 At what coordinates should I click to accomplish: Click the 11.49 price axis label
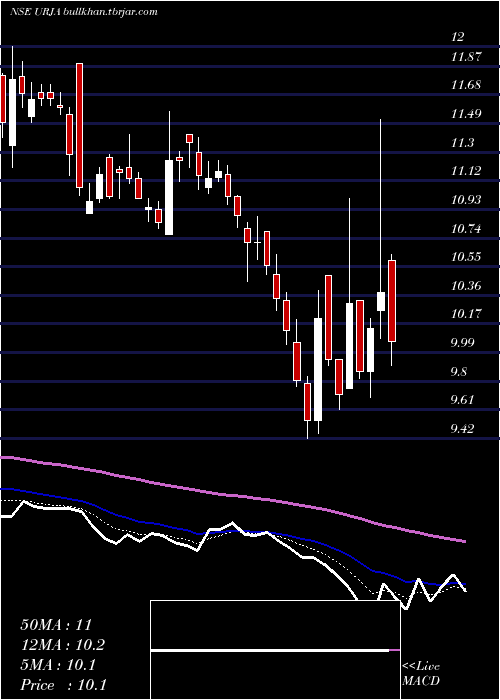tap(466, 114)
